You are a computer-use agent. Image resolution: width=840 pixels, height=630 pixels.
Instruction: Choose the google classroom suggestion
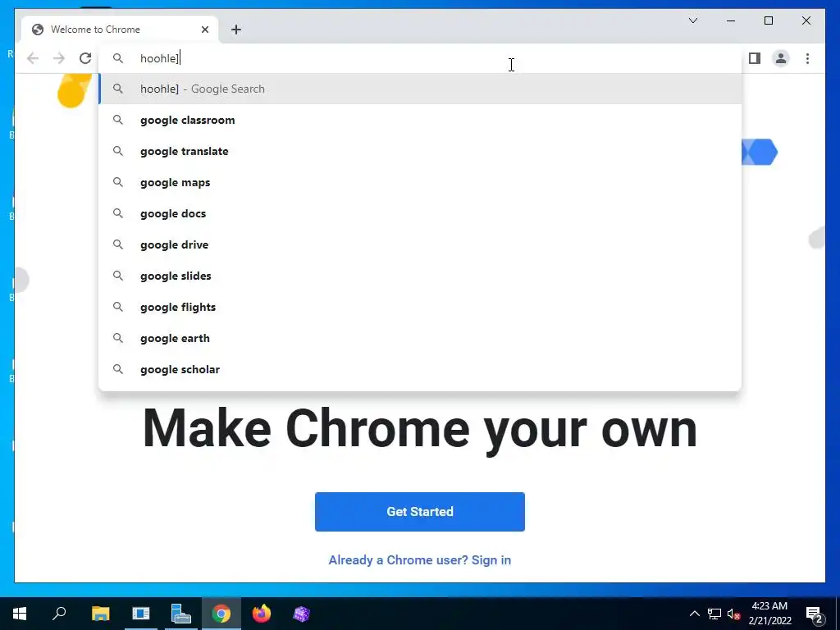(420, 120)
